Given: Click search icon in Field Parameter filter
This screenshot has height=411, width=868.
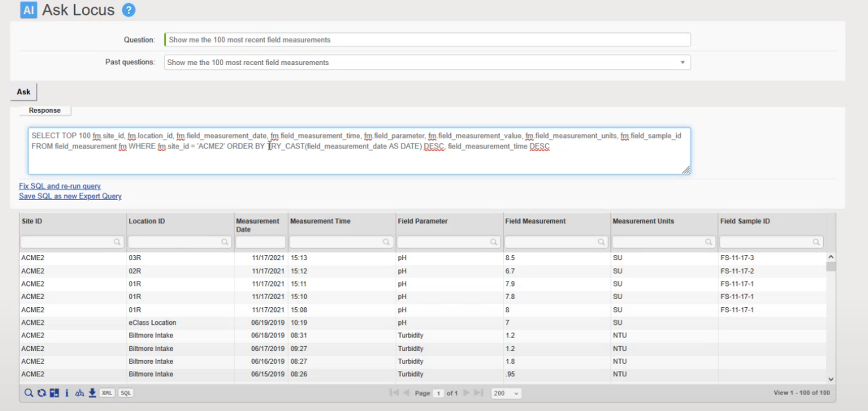Looking at the screenshot, I should pos(493,242).
